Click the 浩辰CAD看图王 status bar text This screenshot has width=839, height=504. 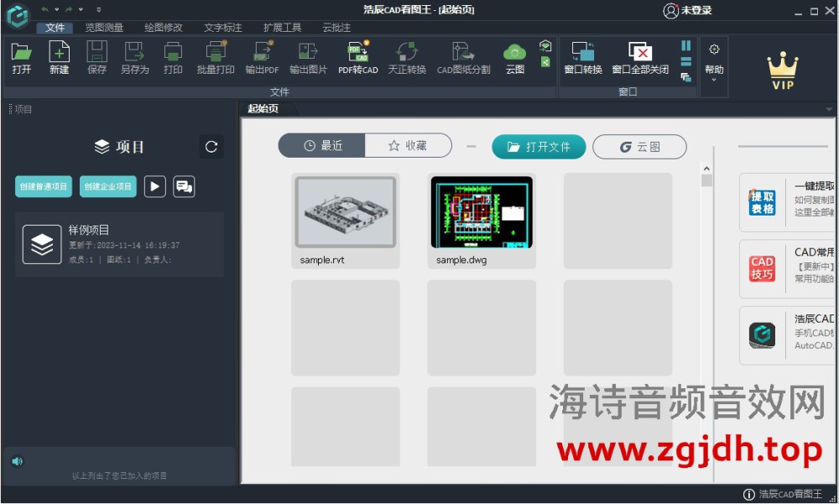[789, 495]
